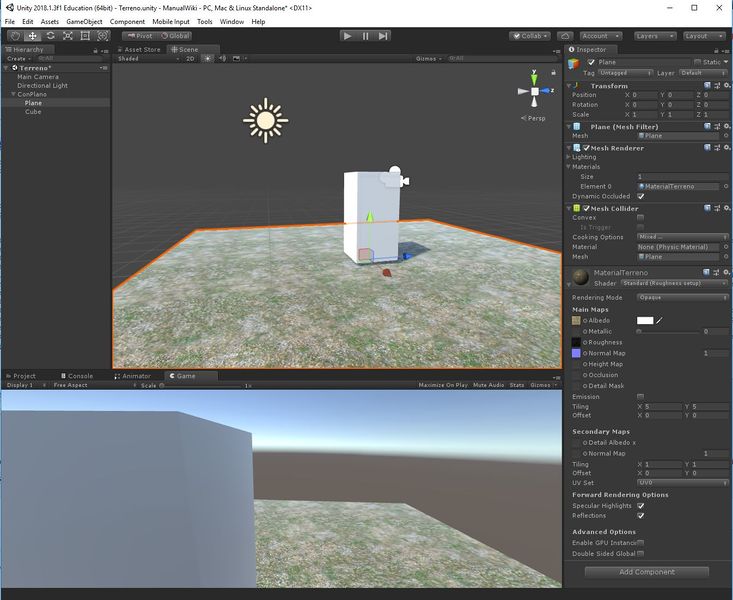Enable GPU Instancing checkbox
Image resolution: width=733 pixels, height=600 pixels.
640,542
